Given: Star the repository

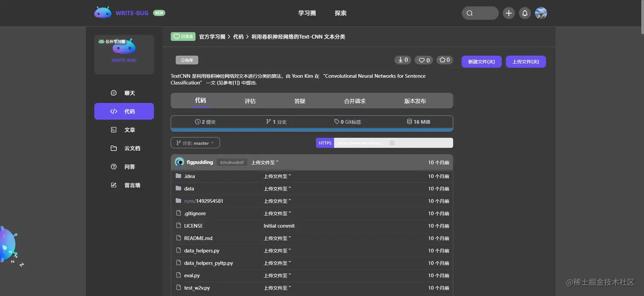Looking at the screenshot, I should tap(445, 60).
